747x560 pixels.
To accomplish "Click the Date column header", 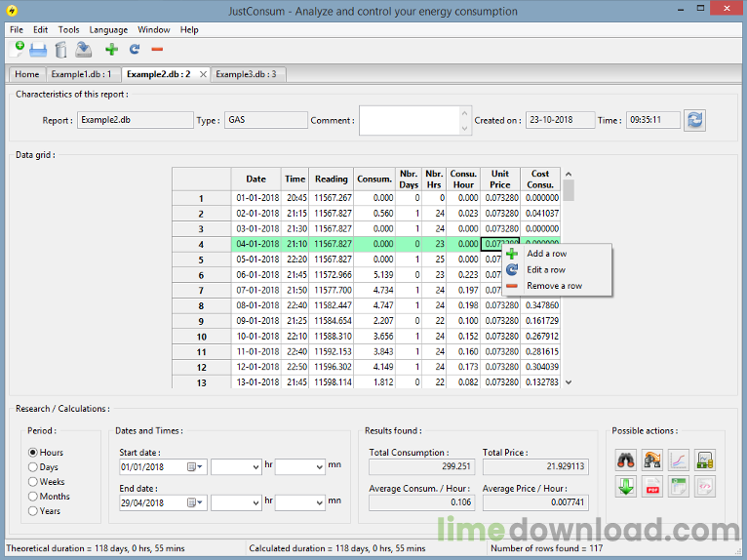I will click(x=256, y=180).
